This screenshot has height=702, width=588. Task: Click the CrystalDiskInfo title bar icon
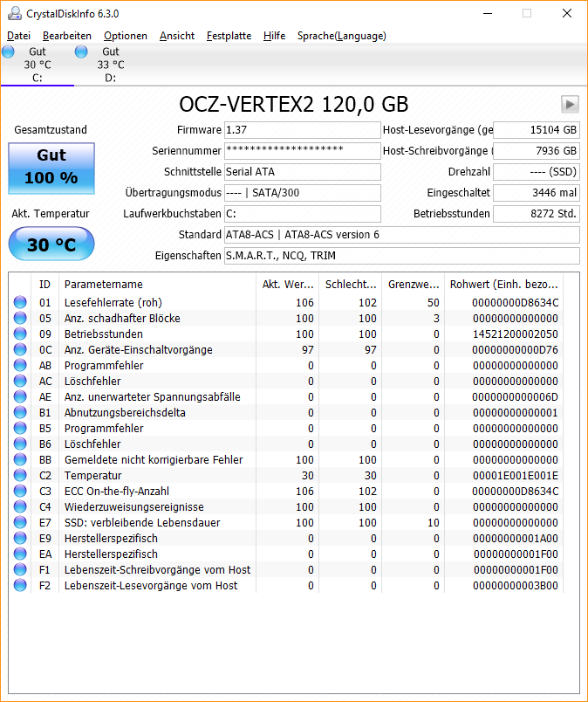(15, 13)
